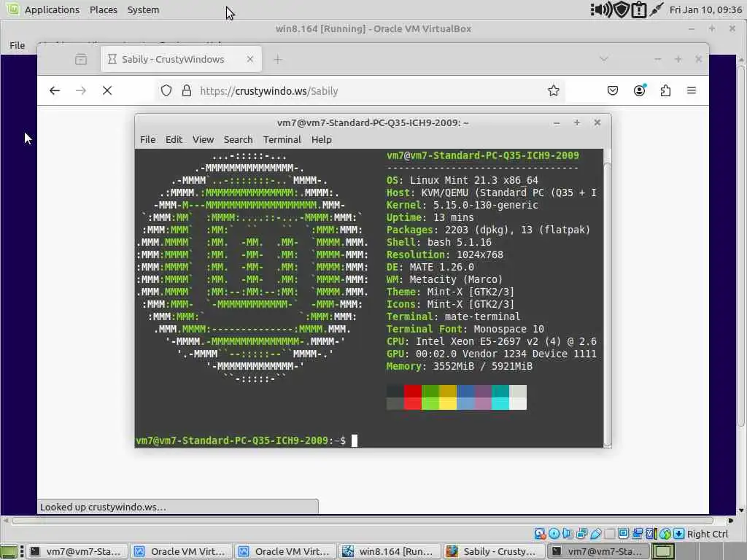Open the Firefox account icon
Viewport: 747px width, 560px height.
pos(639,90)
